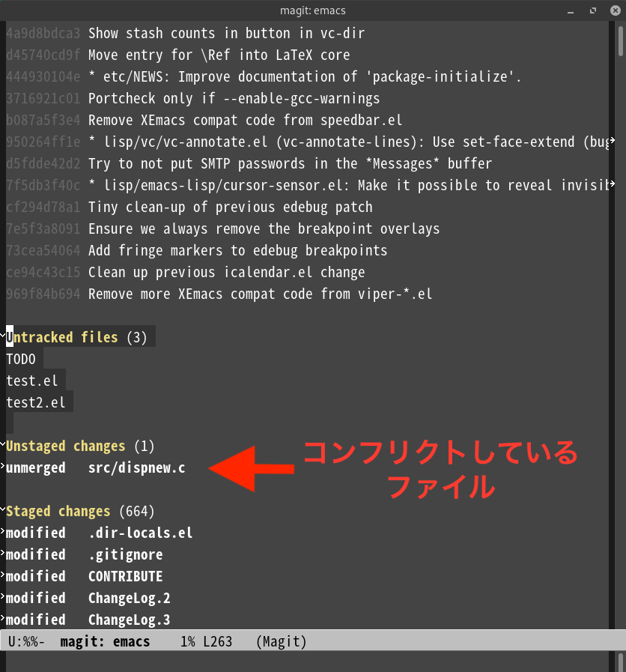626x672 pixels.
Task: Select untracked file test.el
Action: [31, 381]
